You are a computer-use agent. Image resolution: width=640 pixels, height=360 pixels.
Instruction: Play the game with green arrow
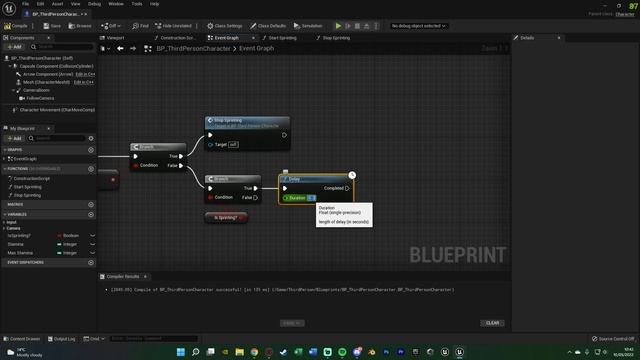(x=338, y=26)
